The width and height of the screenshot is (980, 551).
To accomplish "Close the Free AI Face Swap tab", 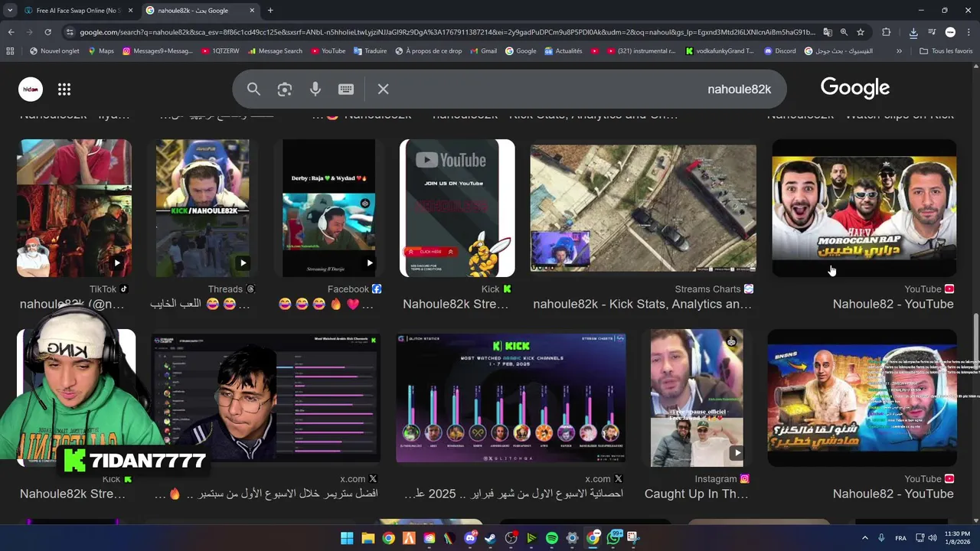I will [x=130, y=10].
